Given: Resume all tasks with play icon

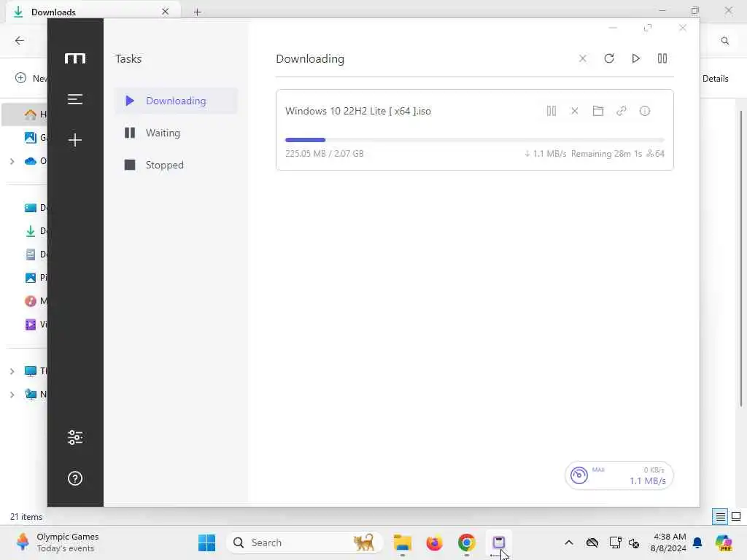Looking at the screenshot, I should 635,58.
